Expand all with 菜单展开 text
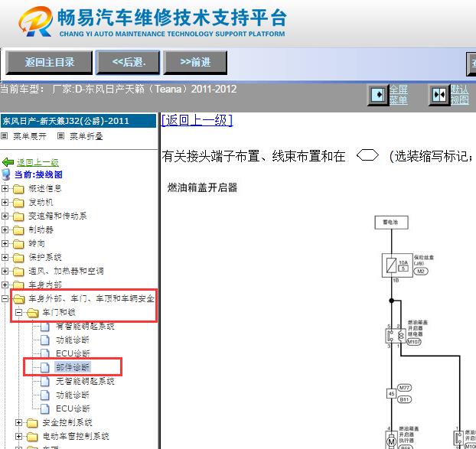The width and height of the screenshot is (476, 449). pyautogui.click(x=29, y=136)
